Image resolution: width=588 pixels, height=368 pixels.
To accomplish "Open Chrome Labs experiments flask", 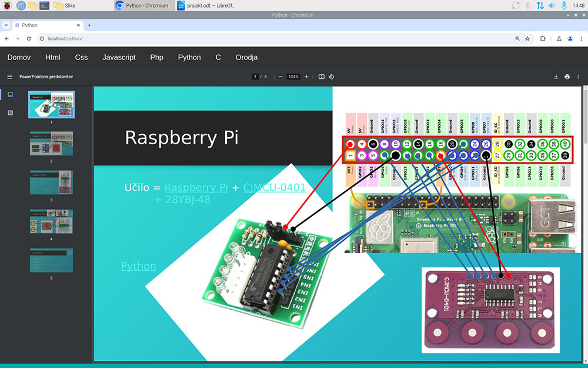I will click(559, 39).
